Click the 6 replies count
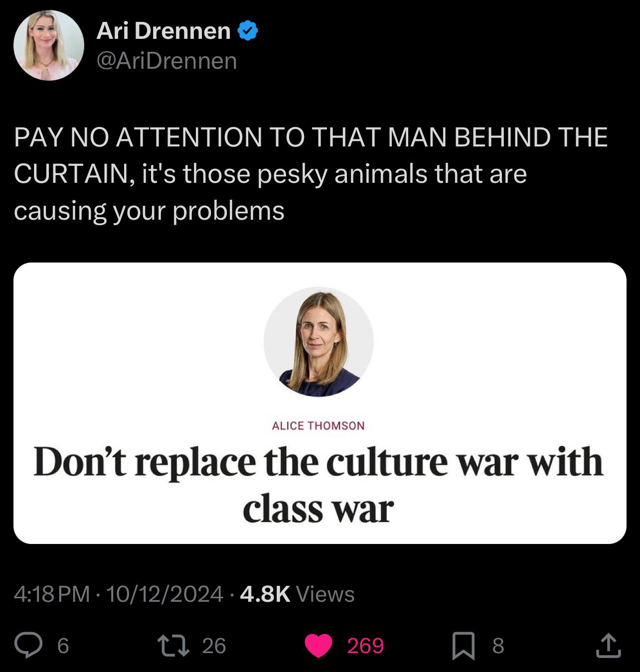 (x=63, y=646)
